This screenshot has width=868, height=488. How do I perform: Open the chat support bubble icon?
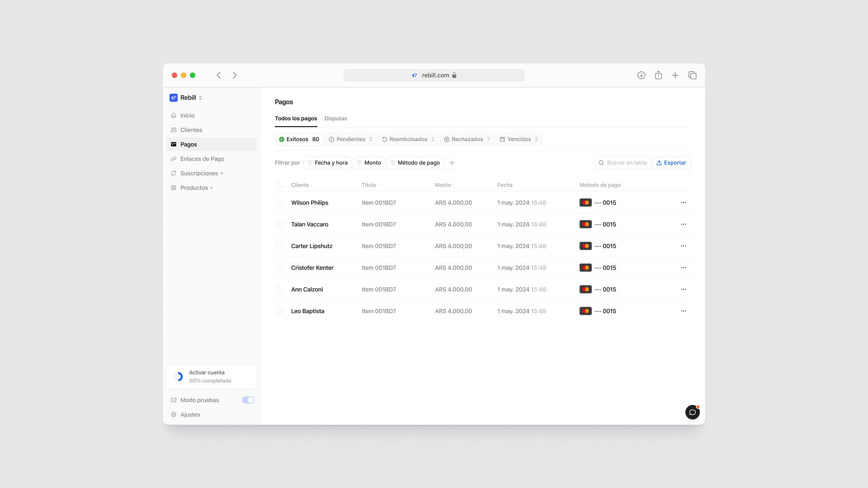(x=692, y=412)
